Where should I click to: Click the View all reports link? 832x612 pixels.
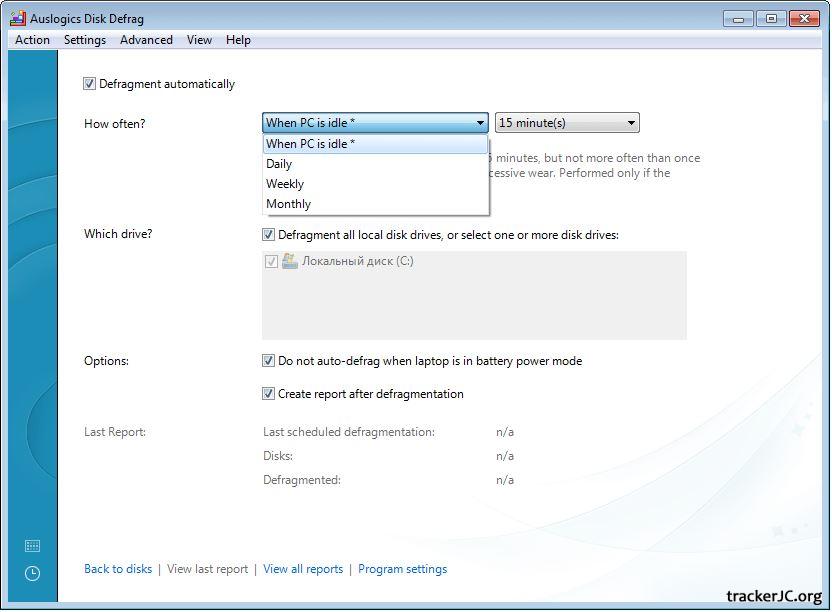(x=303, y=569)
